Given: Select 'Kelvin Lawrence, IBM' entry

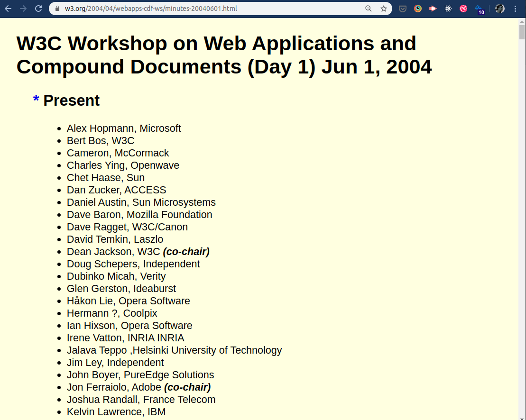Looking at the screenshot, I should 116,411.
